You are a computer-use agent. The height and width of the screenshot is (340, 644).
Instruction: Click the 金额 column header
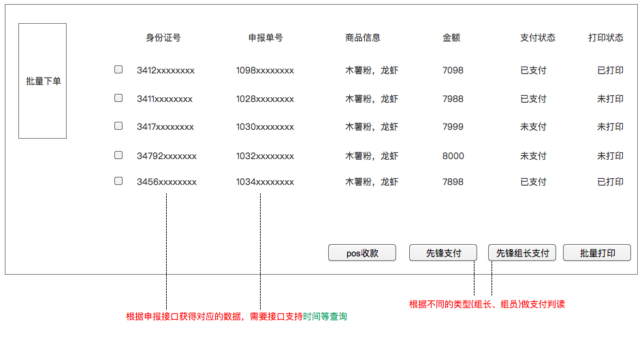pyautogui.click(x=451, y=37)
